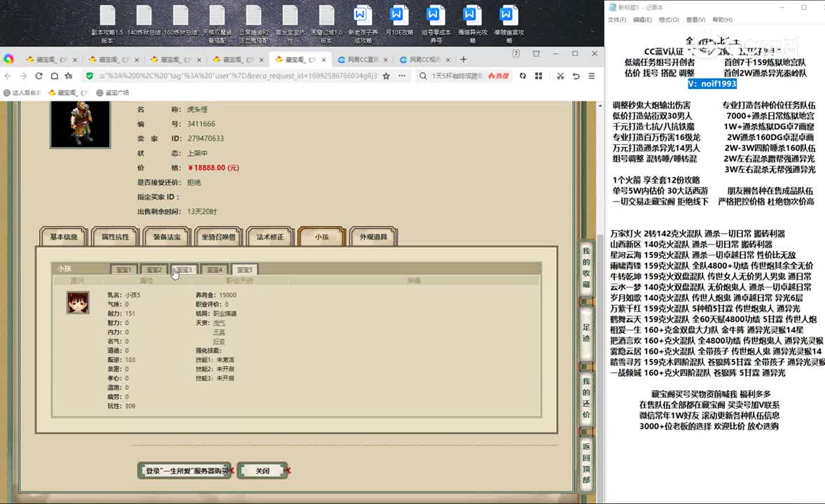This screenshot has width=825, height=504.
Task: Open a new browser tab
Action: 464,59
